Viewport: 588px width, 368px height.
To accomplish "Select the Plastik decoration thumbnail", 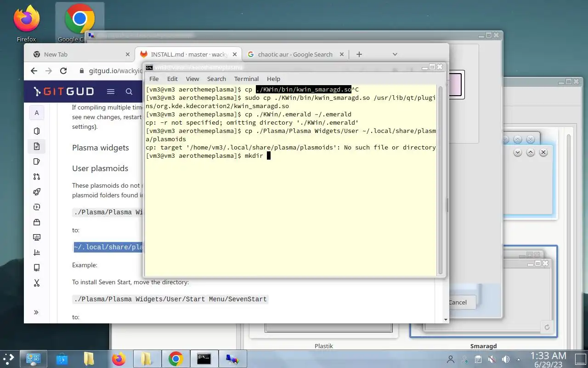I will click(x=323, y=332).
